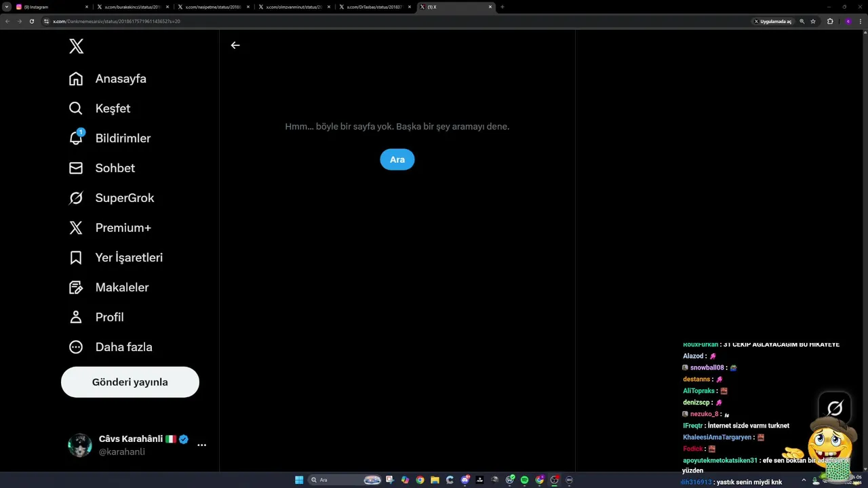
Task: Open a new browser tab
Action: tap(502, 7)
